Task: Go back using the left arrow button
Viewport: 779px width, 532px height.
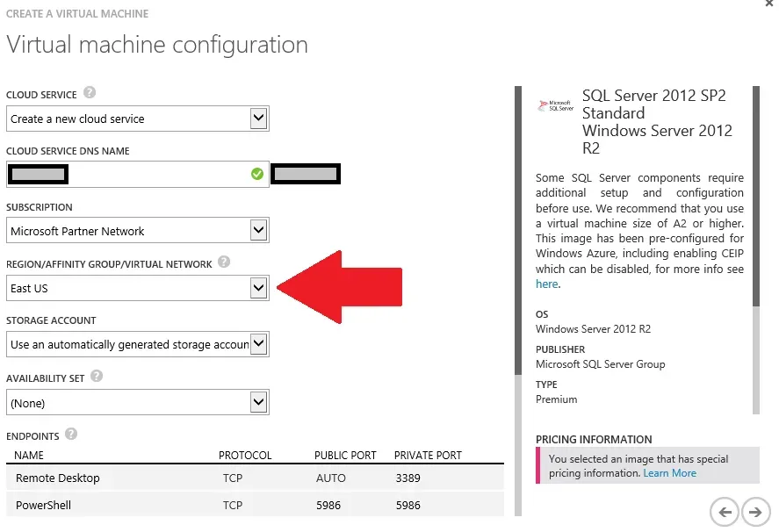Action: [x=724, y=512]
